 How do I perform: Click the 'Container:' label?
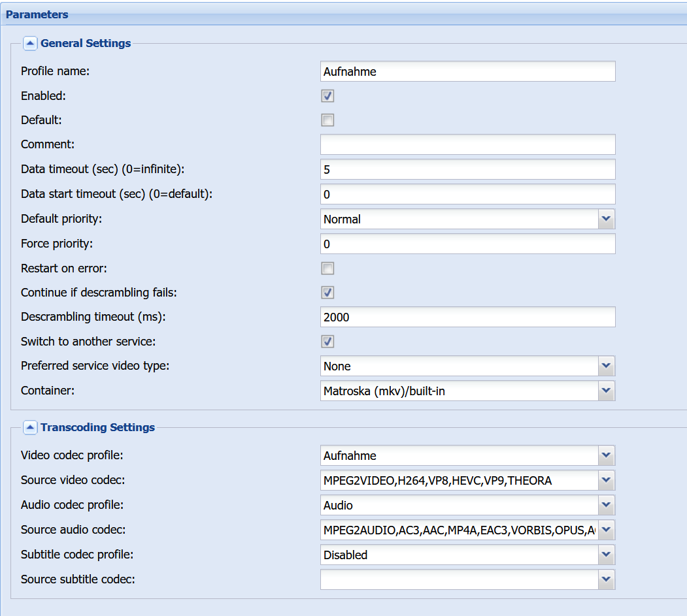48,391
